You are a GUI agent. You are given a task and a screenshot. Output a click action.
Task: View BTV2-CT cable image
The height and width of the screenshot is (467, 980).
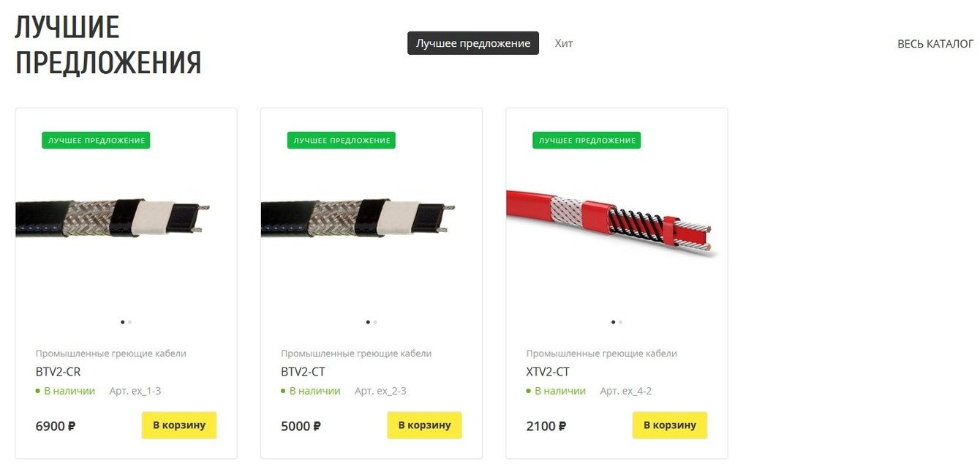358,220
